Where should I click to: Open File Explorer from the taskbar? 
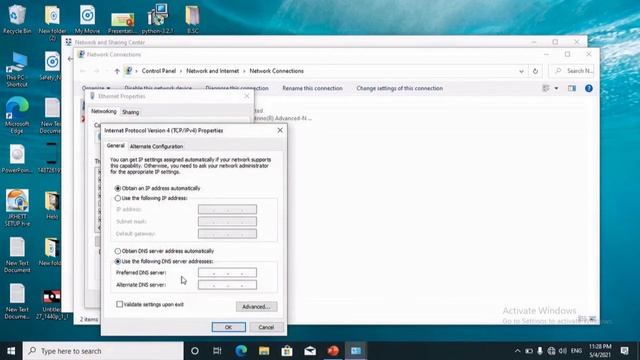(264, 351)
